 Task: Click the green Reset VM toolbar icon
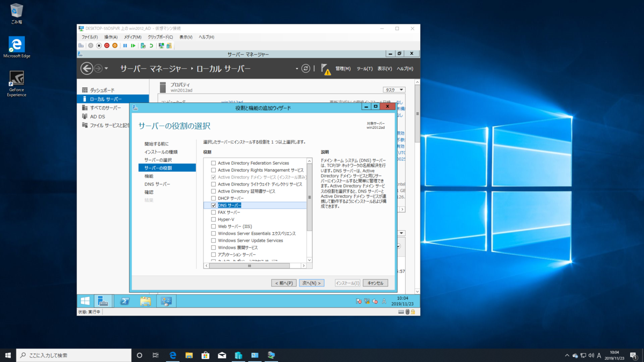(x=133, y=46)
